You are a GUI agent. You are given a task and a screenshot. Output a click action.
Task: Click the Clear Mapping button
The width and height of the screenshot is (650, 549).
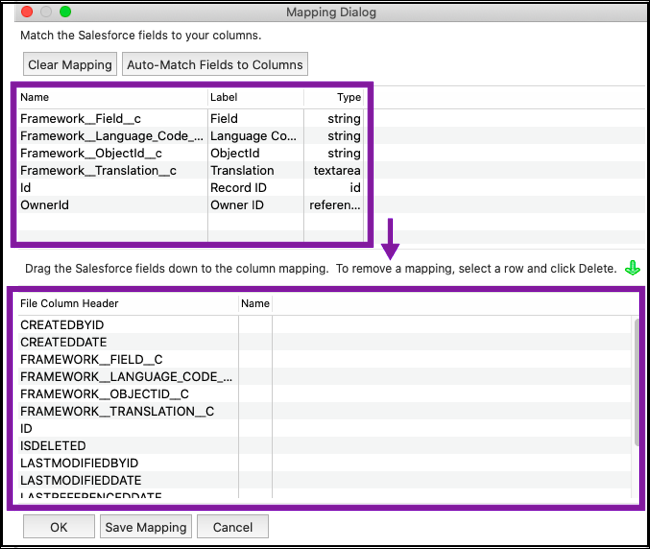tap(70, 65)
